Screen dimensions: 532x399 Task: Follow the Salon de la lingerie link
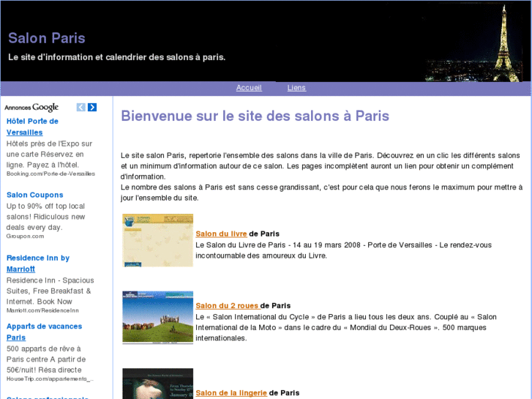pos(231,393)
